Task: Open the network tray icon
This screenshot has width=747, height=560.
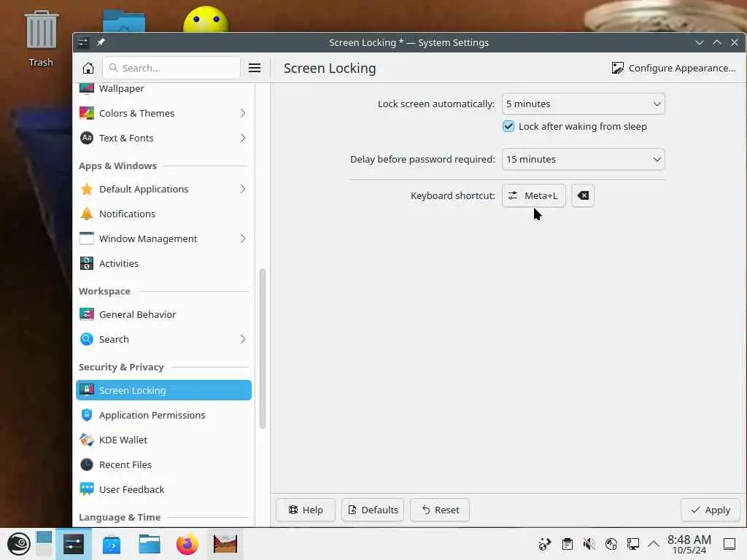Action: 633,544
